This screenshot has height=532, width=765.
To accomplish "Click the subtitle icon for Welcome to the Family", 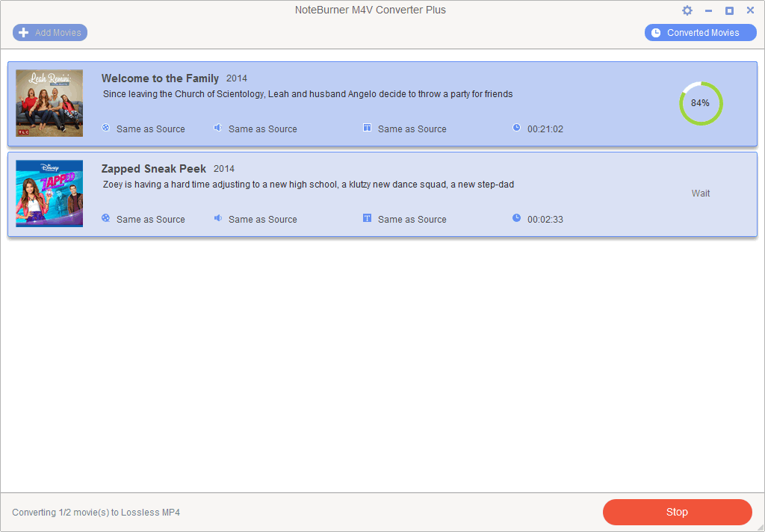I will (367, 128).
